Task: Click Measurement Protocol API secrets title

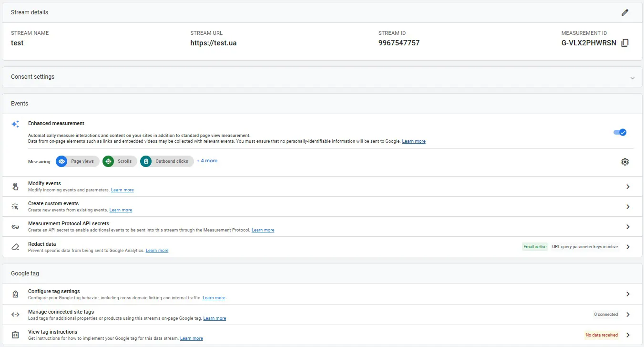Action: [x=69, y=223]
